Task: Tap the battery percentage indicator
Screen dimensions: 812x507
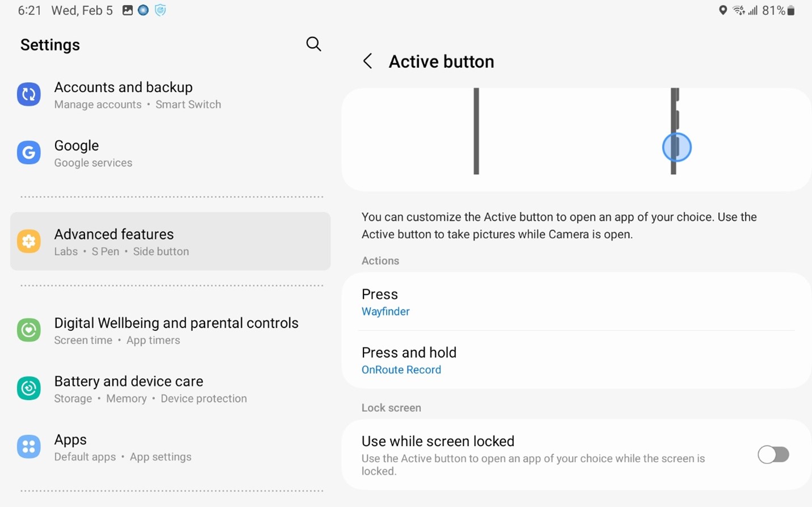Action: (x=773, y=10)
